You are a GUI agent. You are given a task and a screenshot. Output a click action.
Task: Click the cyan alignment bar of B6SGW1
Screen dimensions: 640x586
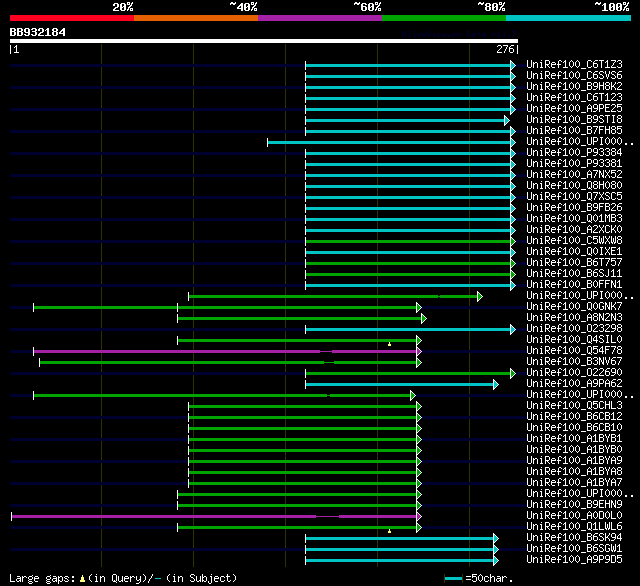point(400,550)
